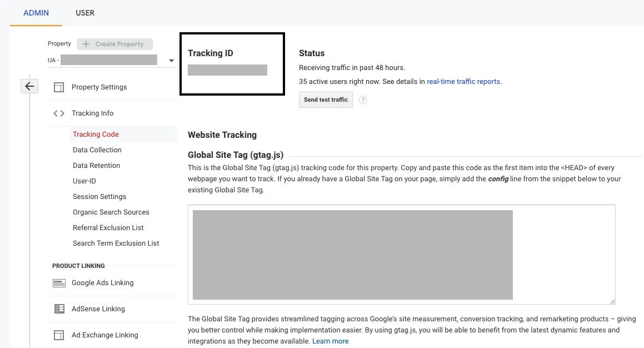The image size is (644, 348).
Task: Click the Tracking Info code brackets icon
Action: point(59,113)
